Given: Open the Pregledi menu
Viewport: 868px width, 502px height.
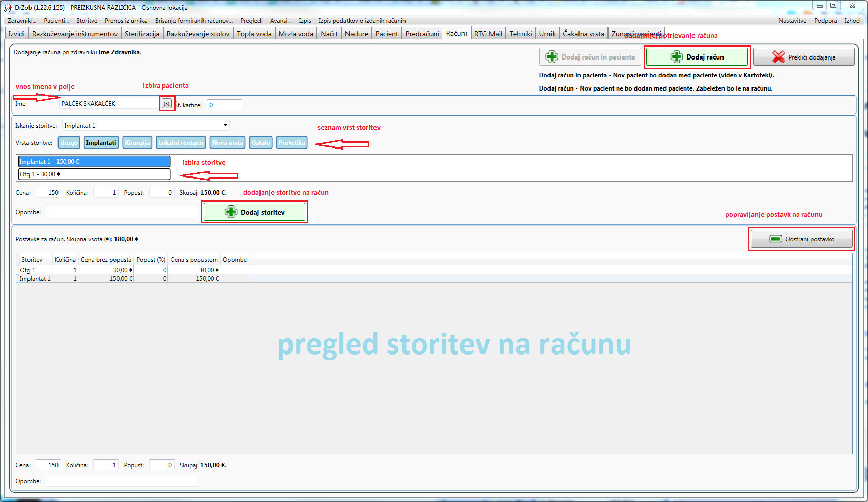Looking at the screenshot, I should click(251, 21).
